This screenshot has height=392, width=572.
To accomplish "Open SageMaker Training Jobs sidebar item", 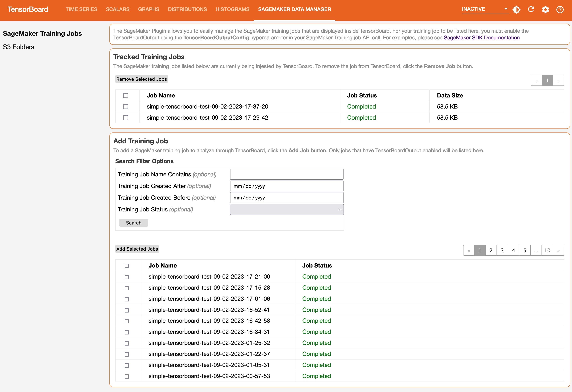I will [x=42, y=33].
